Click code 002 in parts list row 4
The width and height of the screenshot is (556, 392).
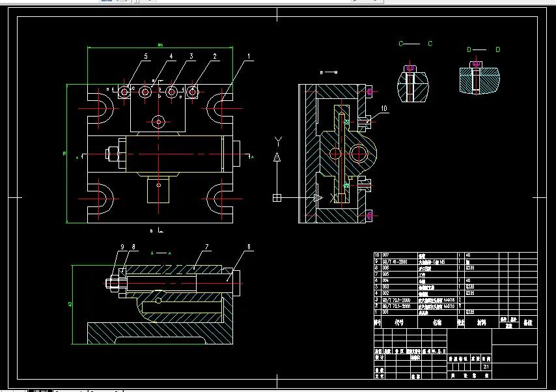pyautogui.click(x=386, y=294)
